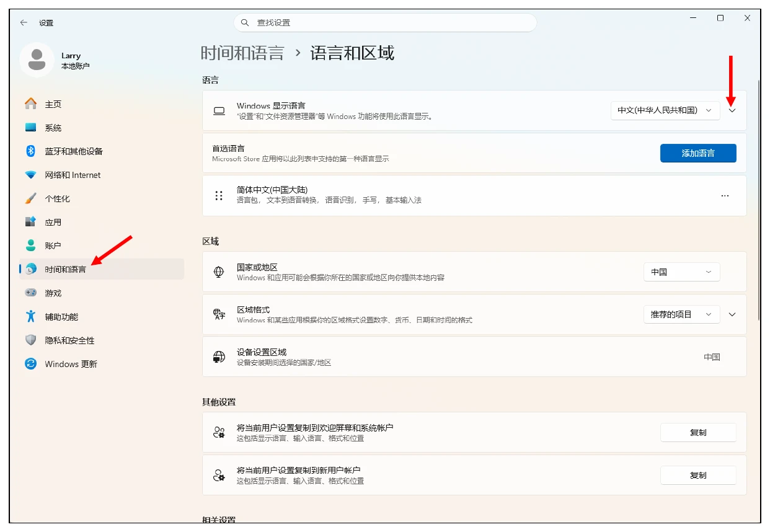Click the 本地账户 label under Larry
Image resolution: width=770 pixels, height=532 pixels.
[x=76, y=66]
